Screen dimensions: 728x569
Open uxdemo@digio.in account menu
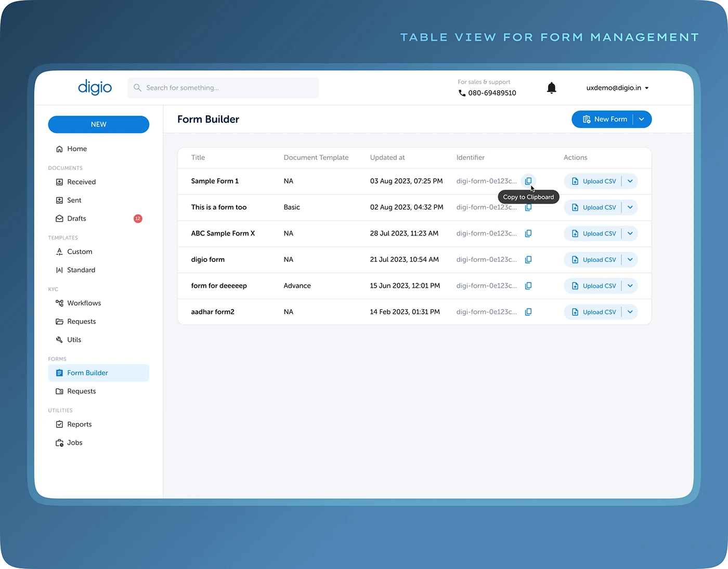tap(617, 88)
